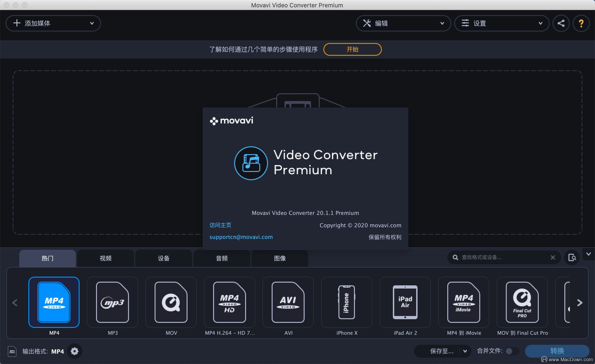Click the 开始 tutorial button
Viewport: 595px width, 364px height.
tap(352, 49)
